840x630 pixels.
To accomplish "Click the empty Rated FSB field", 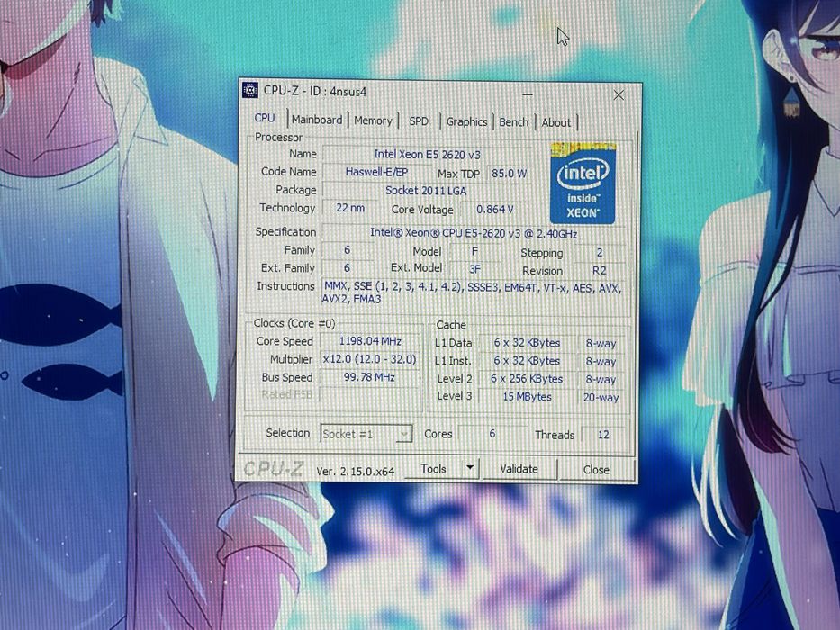I will click(370, 395).
